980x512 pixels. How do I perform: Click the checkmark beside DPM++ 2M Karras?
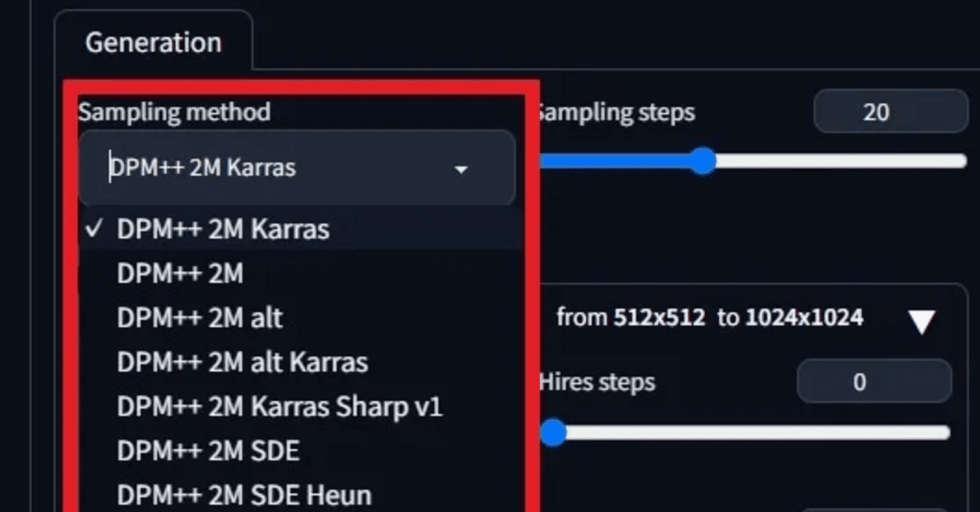(94, 227)
